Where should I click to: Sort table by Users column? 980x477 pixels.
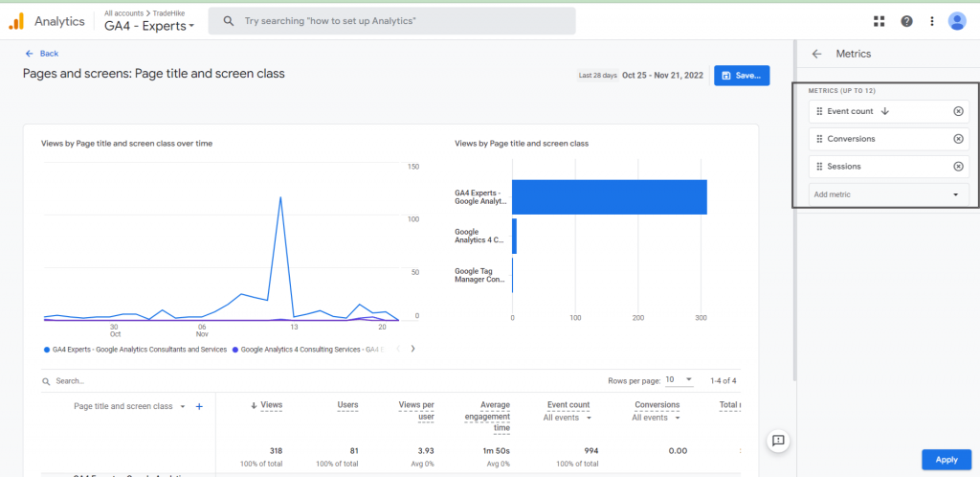pyautogui.click(x=347, y=405)
